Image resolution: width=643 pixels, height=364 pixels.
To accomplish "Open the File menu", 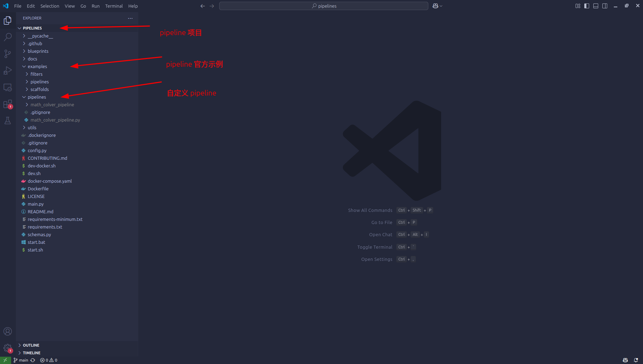I will [18, 6].
